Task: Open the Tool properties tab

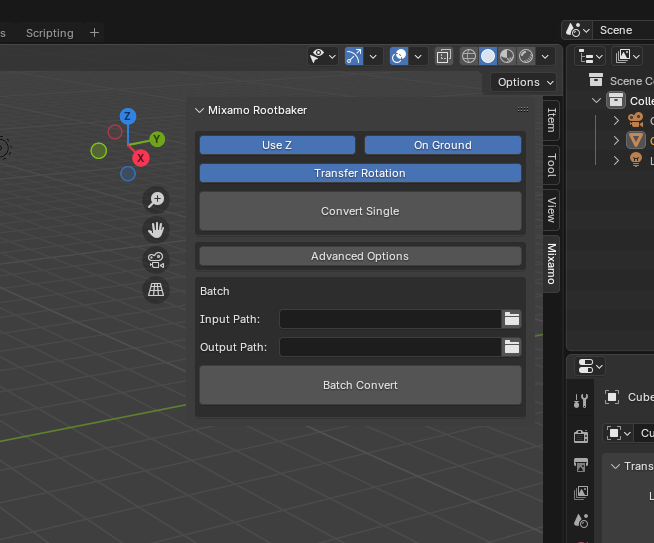Action: click(581, 401)
